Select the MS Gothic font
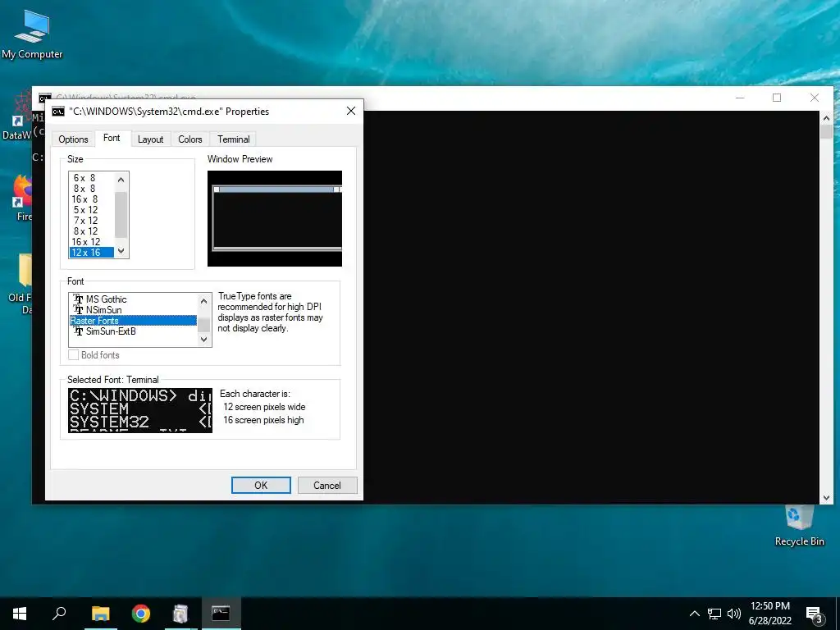Screen dimensions: 840x630 133,299
